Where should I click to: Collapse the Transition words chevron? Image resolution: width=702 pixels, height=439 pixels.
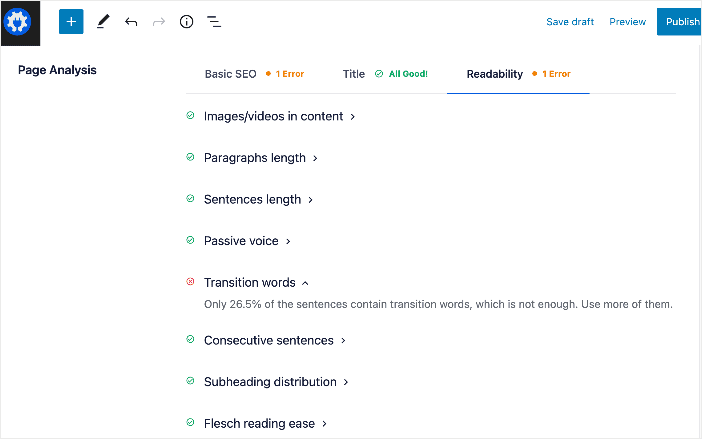click(x=305, y=283)
